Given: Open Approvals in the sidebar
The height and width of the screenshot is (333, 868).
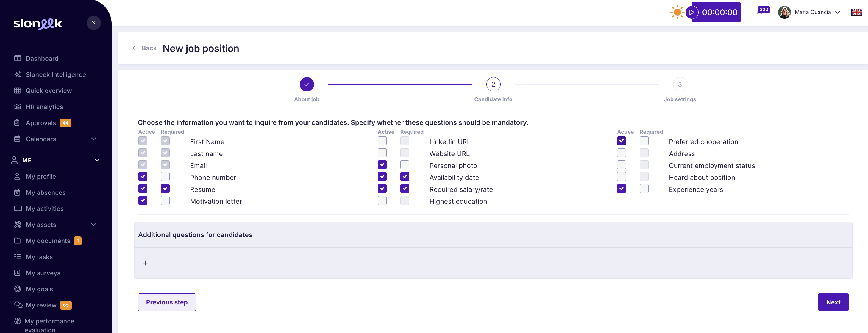Looking at the screenshot, I should pyautogui.click(x=41, y=123).
